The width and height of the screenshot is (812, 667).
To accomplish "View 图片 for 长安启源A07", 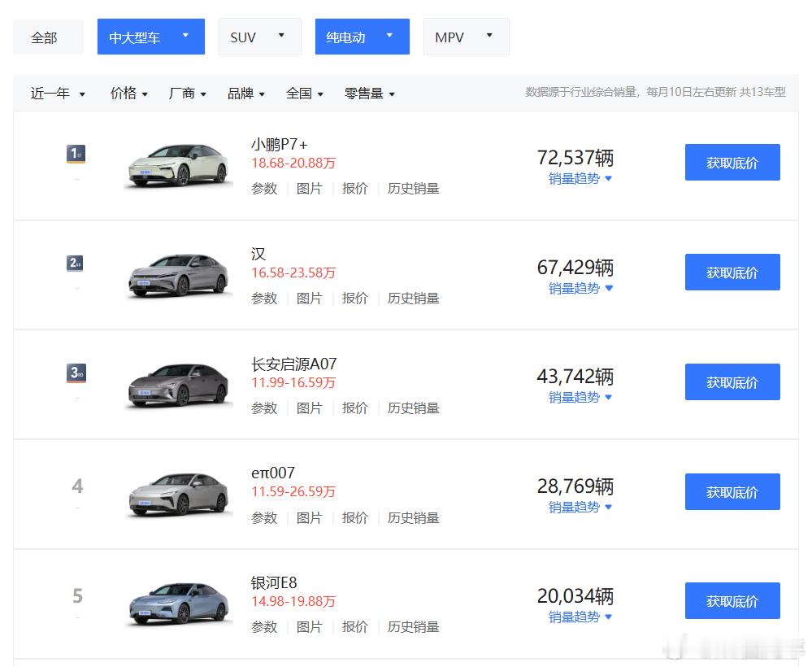I will click(309, 408).
